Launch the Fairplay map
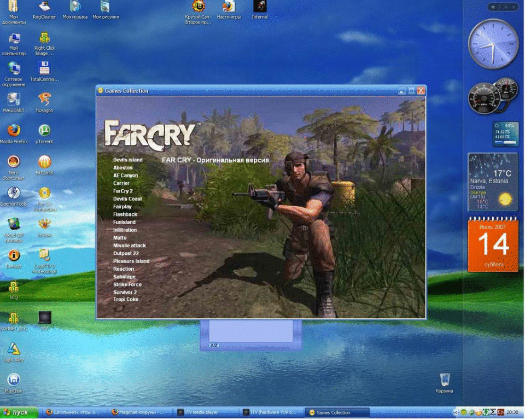Viewport: 525px width, 420px height. (122, 207)
